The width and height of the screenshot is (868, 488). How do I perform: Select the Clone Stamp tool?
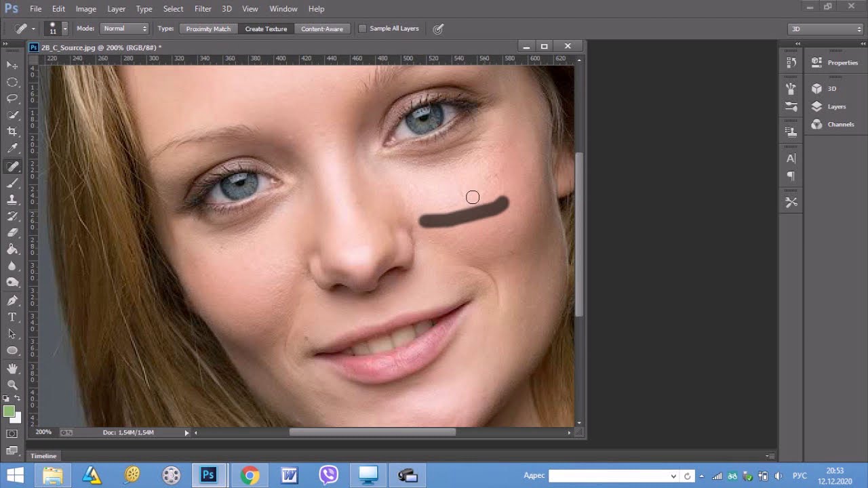point(12,200)
